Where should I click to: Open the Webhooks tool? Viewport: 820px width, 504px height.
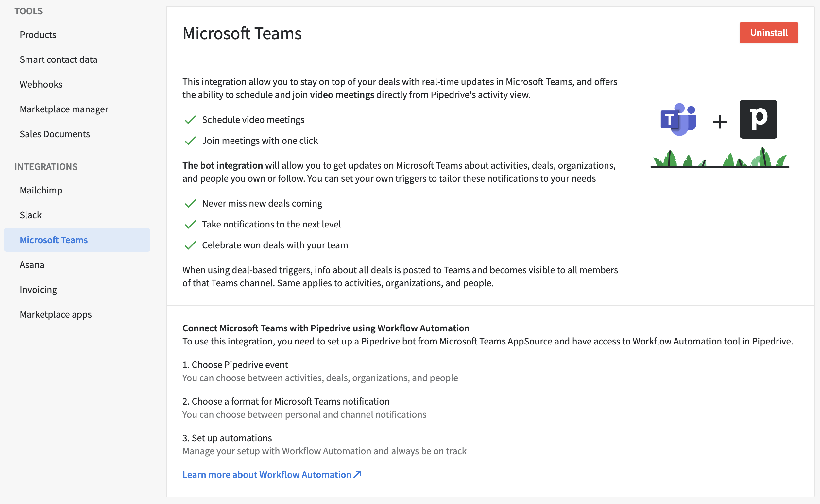coord(41,84)
